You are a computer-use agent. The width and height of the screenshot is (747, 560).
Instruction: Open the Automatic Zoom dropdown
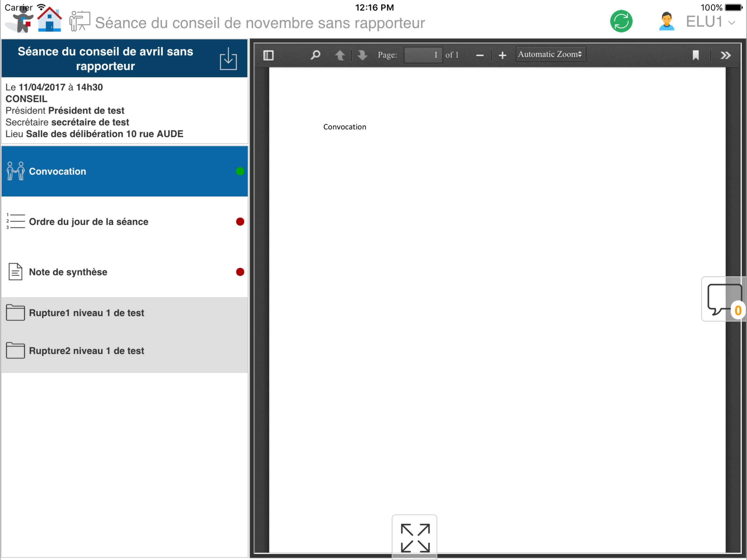pyautogui.click(x=550, y=54)
